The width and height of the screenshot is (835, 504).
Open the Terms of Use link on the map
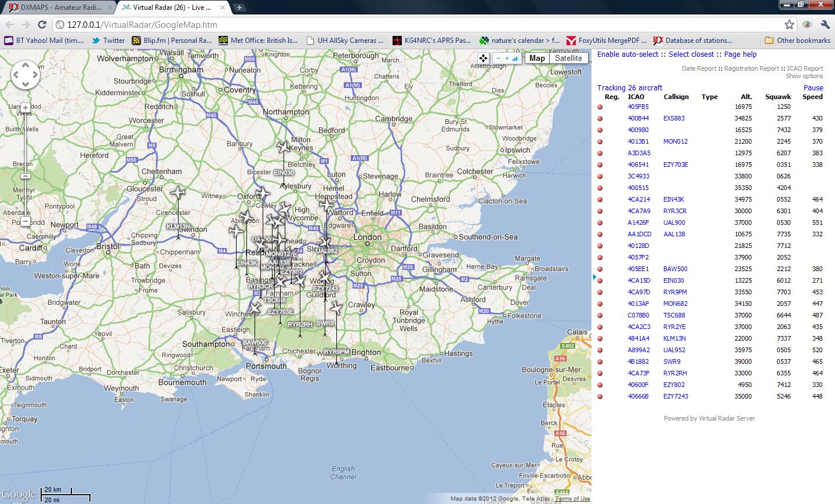pos(572,499)
